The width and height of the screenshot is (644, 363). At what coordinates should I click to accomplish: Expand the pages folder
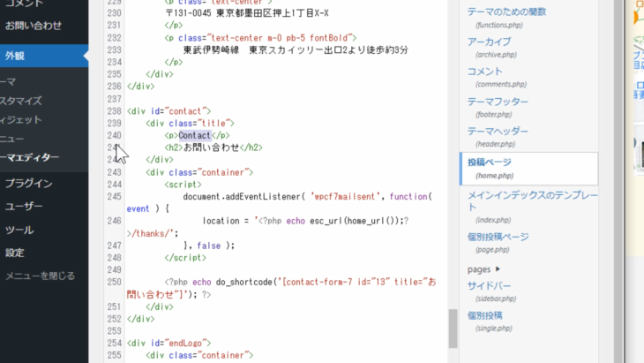coord(483,269)
